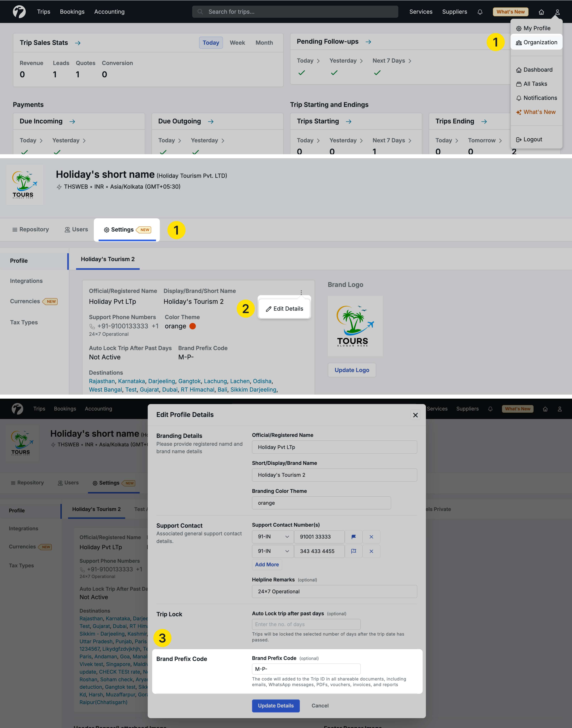572x728 pixels.
Task: Switch Trip Sales Stats to Month
Action: [264, 42]
